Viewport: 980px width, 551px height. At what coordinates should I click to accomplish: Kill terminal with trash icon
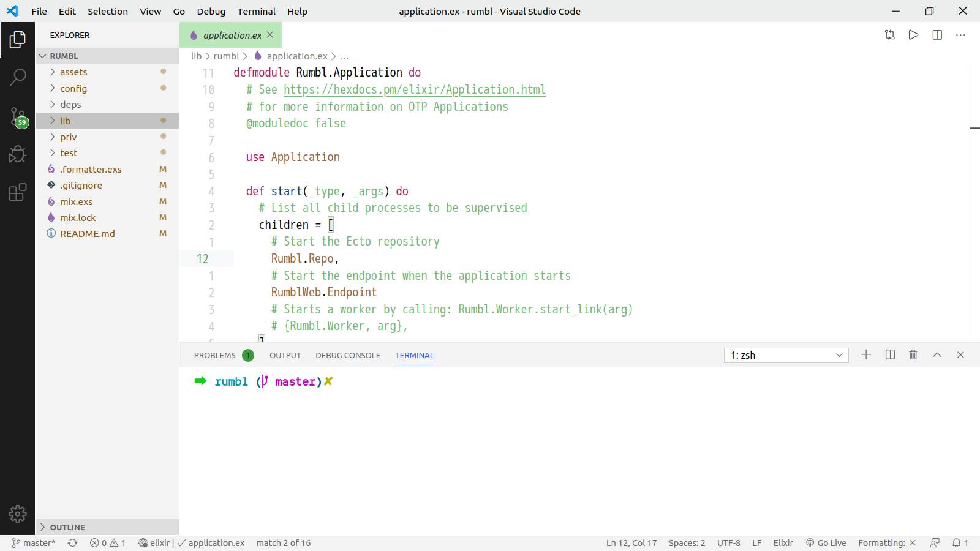pos(913,354)
